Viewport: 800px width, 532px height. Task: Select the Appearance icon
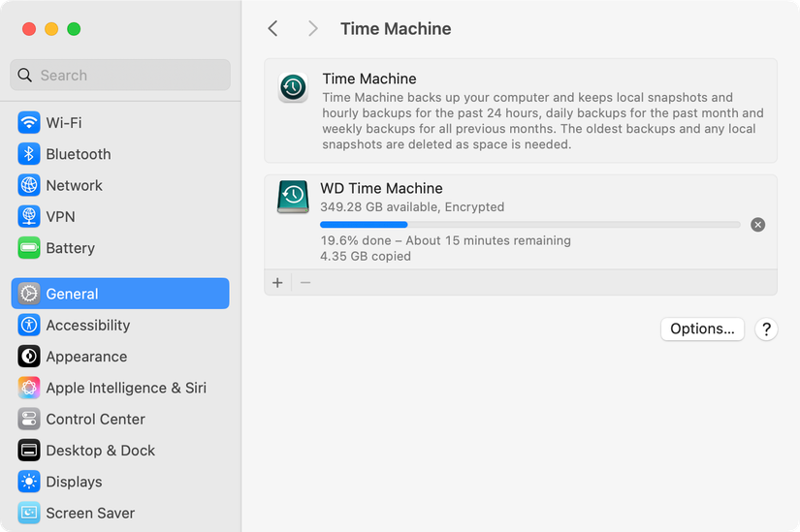point(29,357)
